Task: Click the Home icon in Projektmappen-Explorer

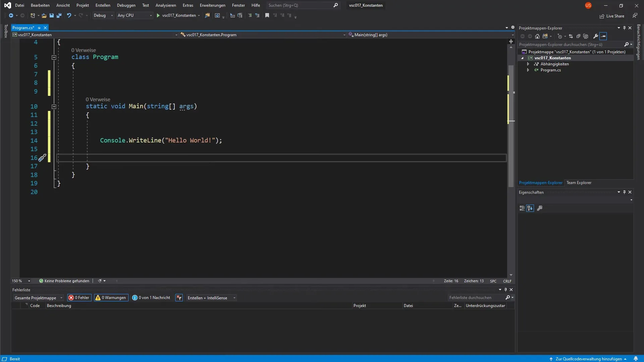Action: point(537,36)
